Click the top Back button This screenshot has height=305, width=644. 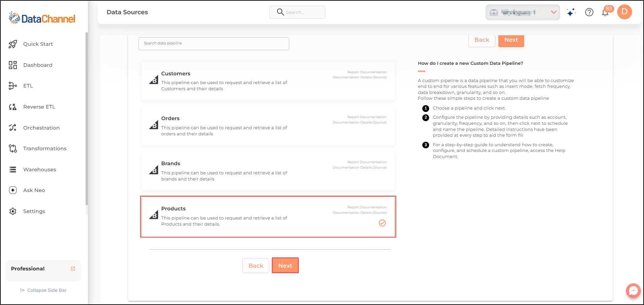[482, 40]
